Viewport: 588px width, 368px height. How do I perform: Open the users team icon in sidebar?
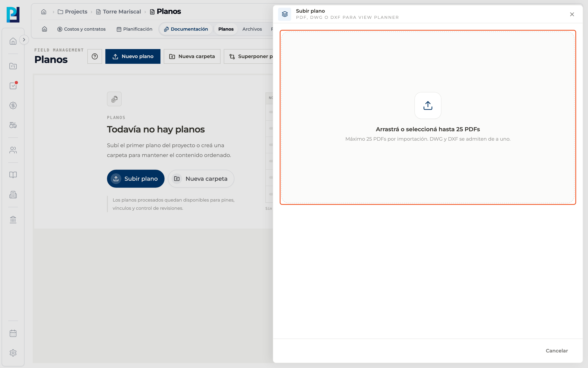click(x=13, y=150)
